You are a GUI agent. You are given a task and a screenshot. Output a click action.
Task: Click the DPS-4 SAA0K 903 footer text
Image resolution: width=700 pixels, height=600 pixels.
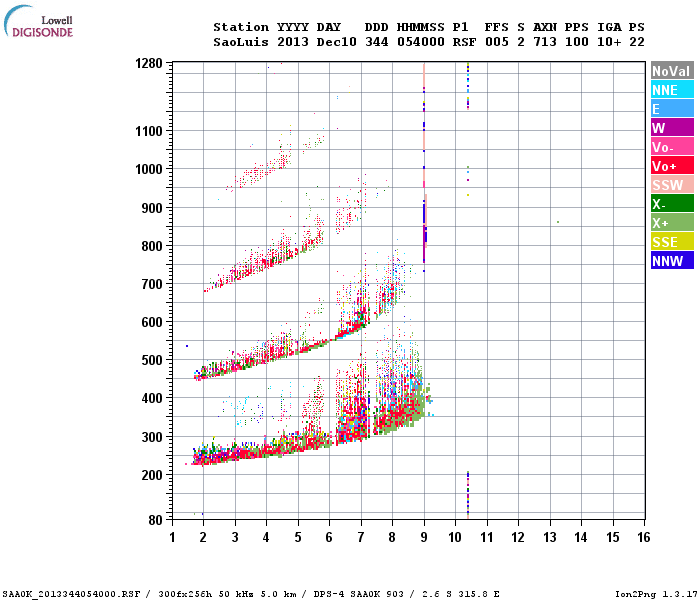[358, 594]
